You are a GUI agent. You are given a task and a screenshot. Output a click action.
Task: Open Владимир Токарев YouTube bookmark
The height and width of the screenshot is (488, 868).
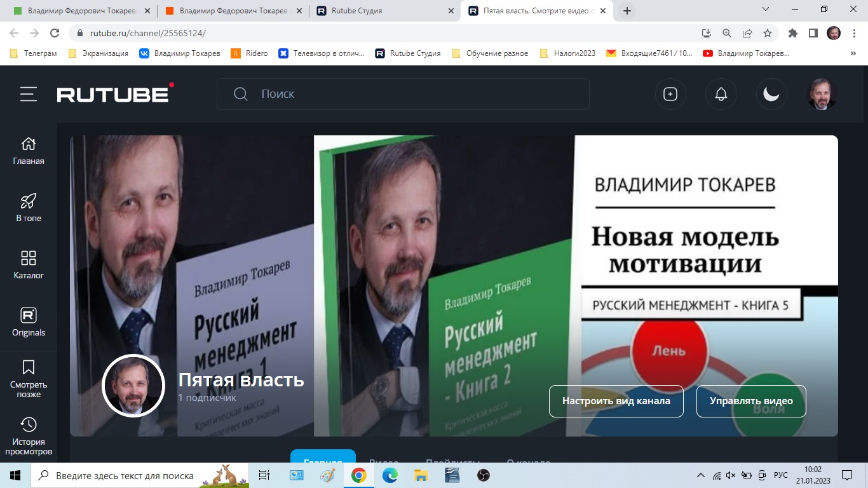coord(747,53)
